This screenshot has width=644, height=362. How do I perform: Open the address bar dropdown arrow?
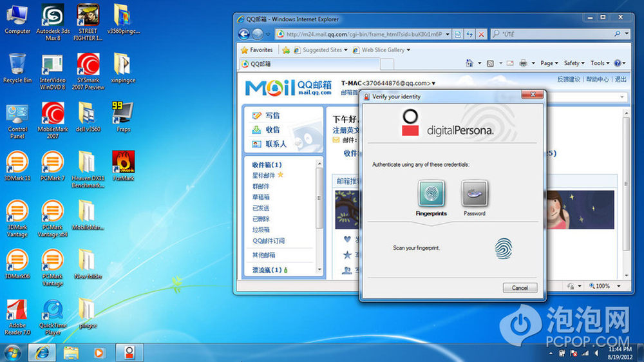(448, 34)
